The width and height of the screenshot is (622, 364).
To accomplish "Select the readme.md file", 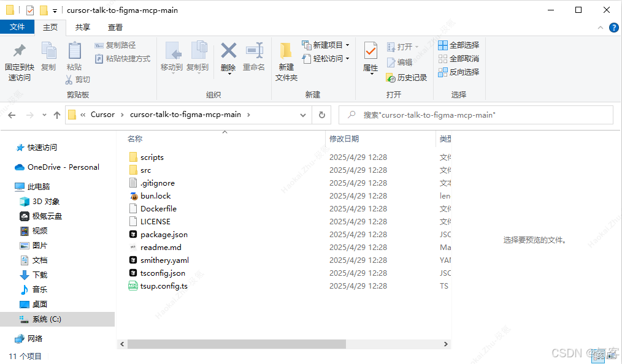I will tap(161, 248).
